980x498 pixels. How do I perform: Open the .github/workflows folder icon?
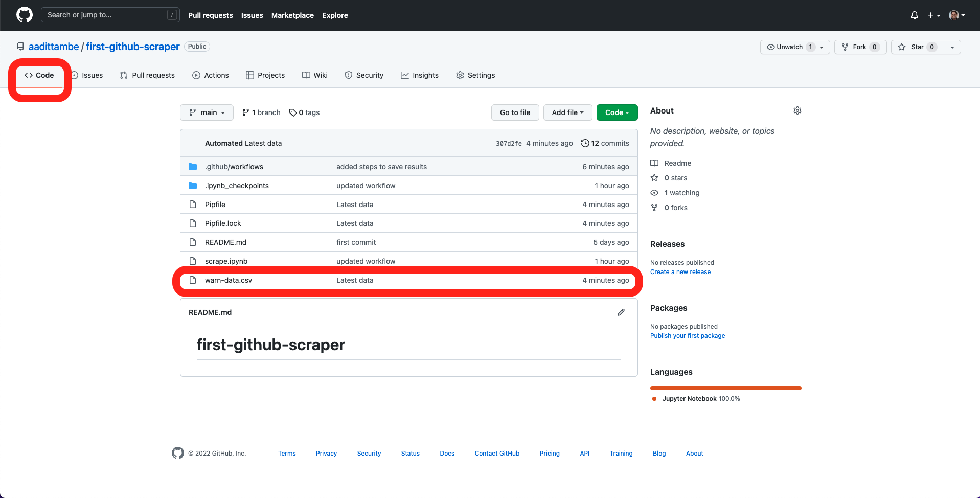pyautogui.click(x=193, y=167)
